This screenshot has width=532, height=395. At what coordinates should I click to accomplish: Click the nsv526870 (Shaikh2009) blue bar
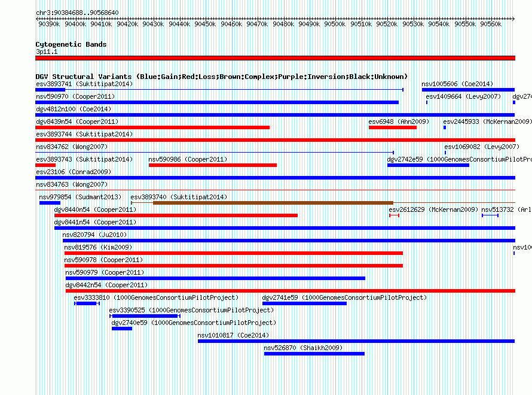314,354
